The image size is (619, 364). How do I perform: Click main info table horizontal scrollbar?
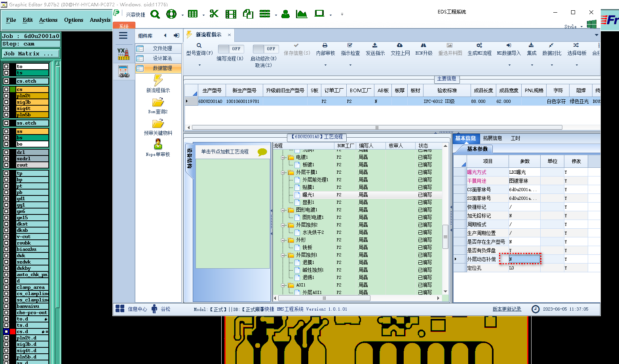pyautogui.click(x=377, y=127)
